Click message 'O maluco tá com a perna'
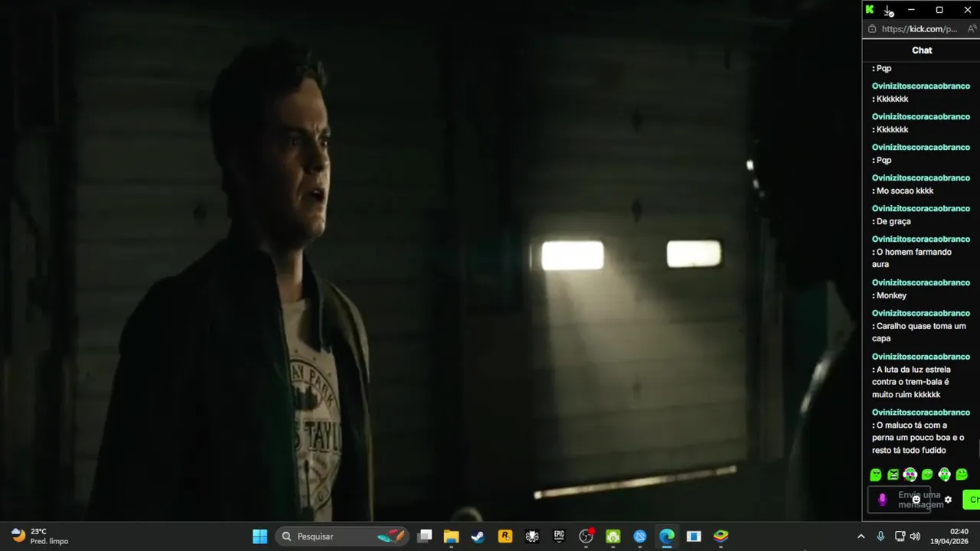Image resolution: width=980 pixels, height=551 pixels. [x=918, y=438]
